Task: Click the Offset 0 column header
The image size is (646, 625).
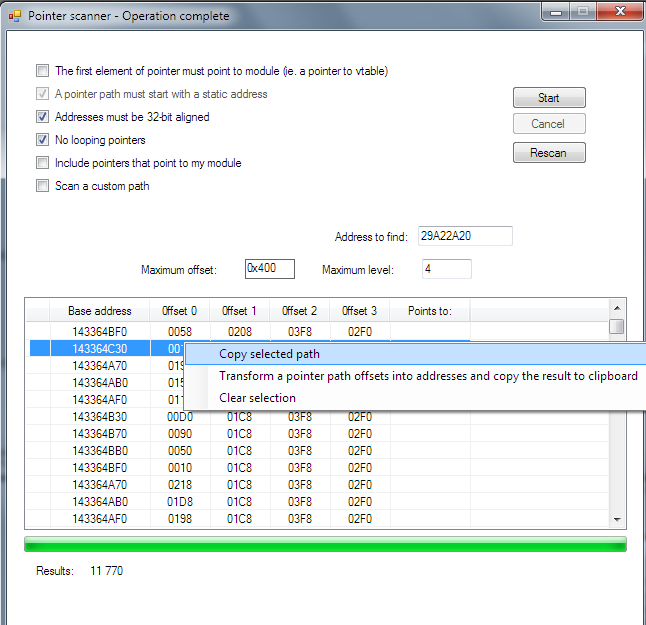Action: pos(180,311)
